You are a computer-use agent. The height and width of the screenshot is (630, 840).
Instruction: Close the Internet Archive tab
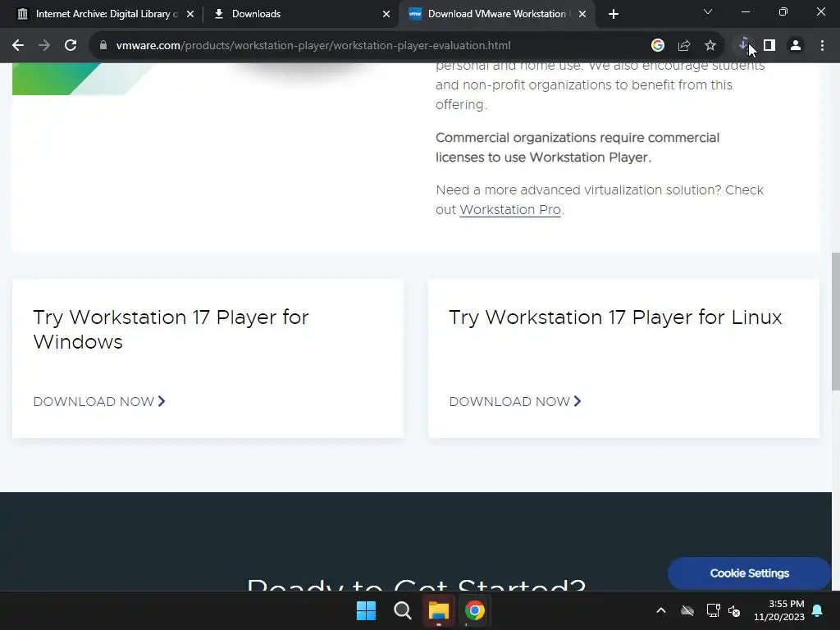coord(190,14)
